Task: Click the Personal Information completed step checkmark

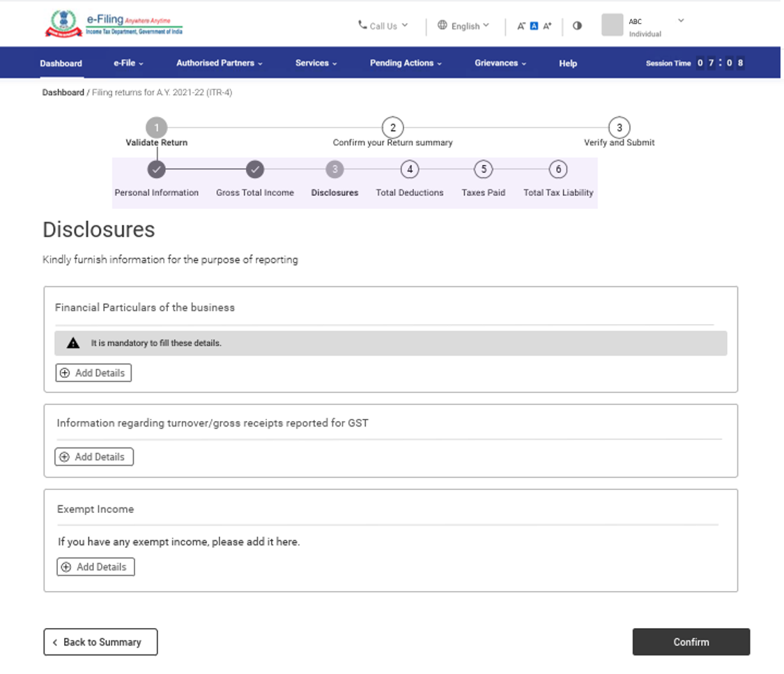Action: click(x=157, y=169)
